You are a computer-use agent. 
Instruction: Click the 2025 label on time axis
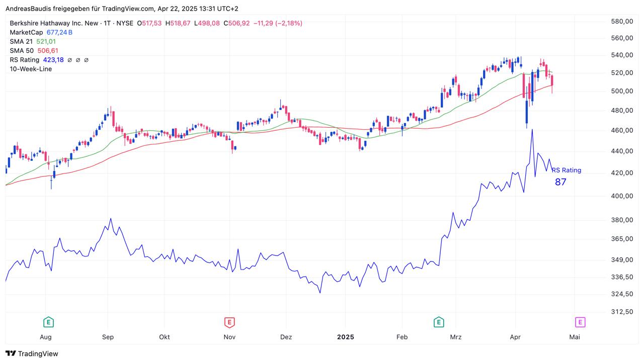click(345, 337)
